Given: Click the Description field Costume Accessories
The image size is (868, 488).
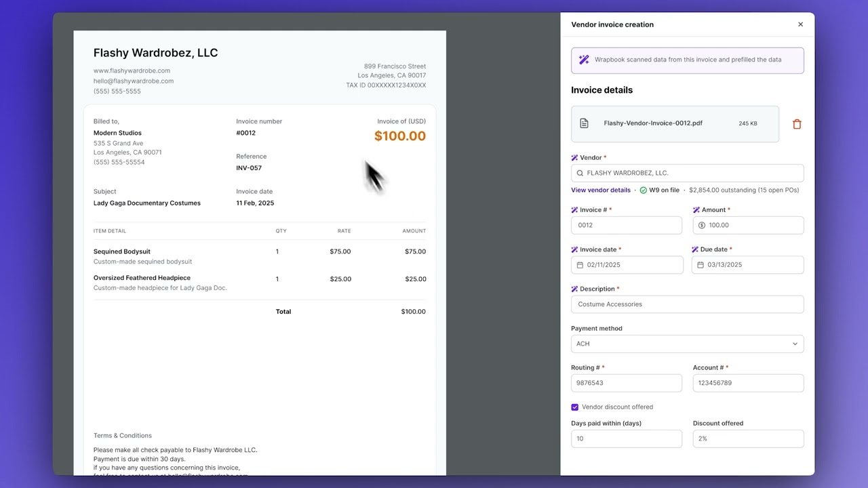Looking at the screenshot, I should pos(688,304).
